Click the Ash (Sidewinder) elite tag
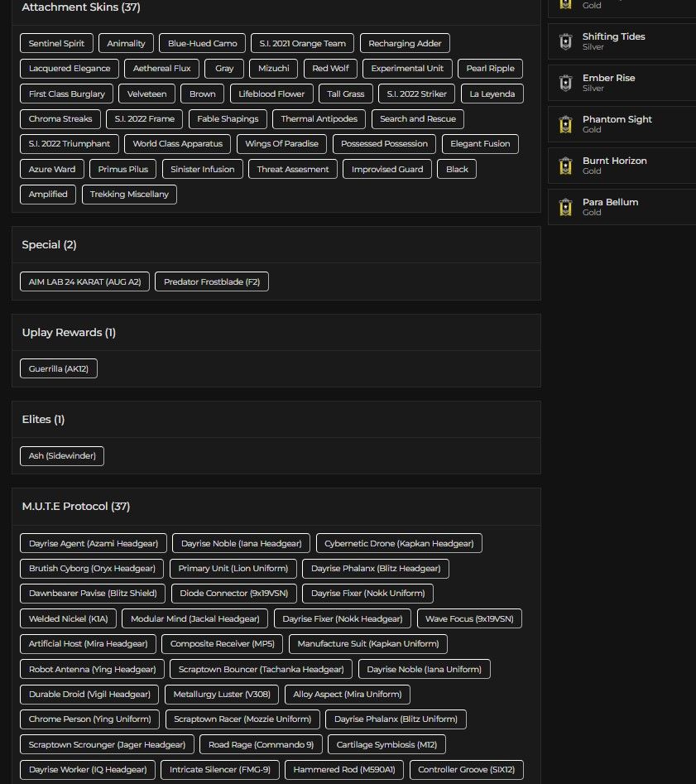696x784 pixels. [x=62, y=456]
